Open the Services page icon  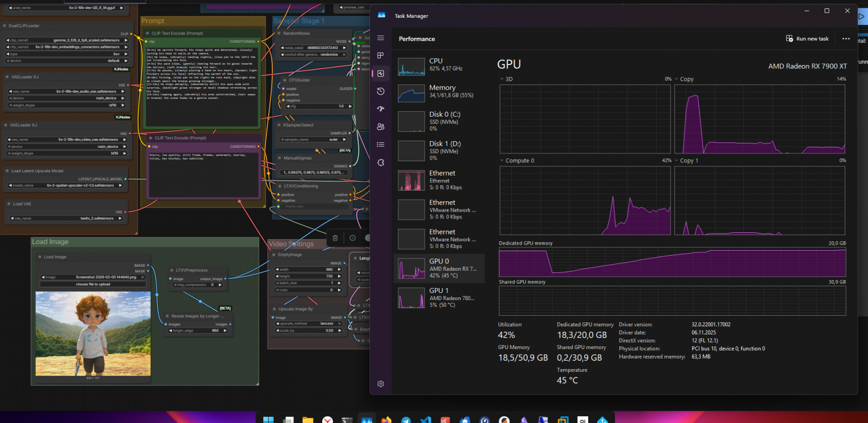click(x=381, y=162)
